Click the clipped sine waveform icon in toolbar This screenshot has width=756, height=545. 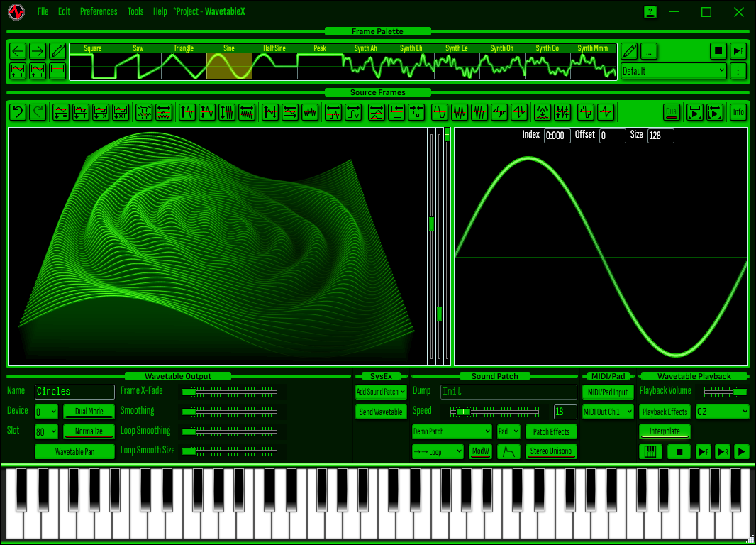pos(439,112)
